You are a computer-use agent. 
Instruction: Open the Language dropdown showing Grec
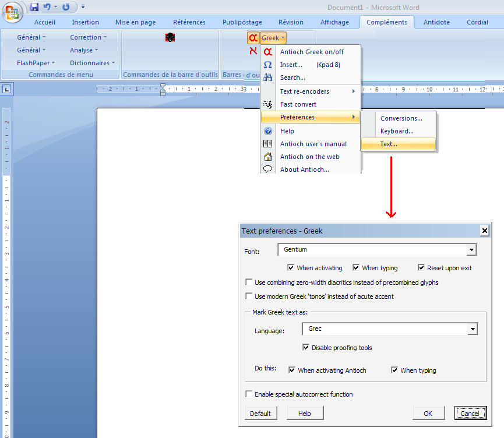pyautogui.click(x=473, y=328)
